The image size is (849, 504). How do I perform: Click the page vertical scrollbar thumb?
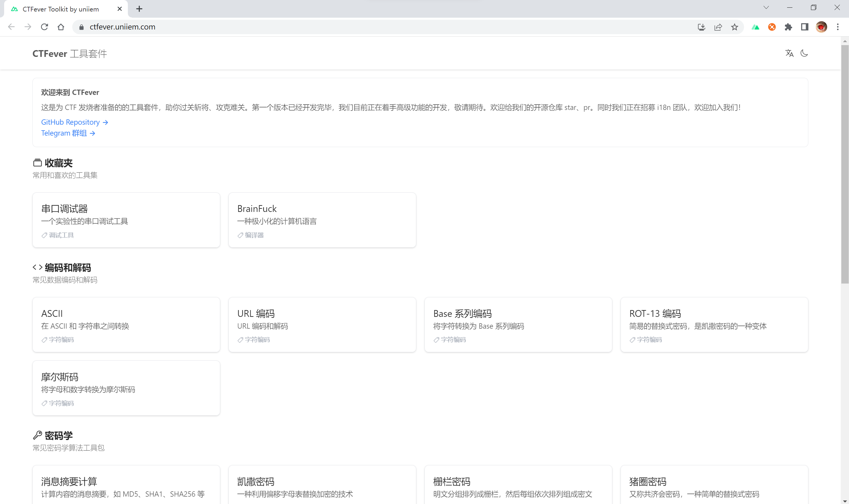coord(845,164)
